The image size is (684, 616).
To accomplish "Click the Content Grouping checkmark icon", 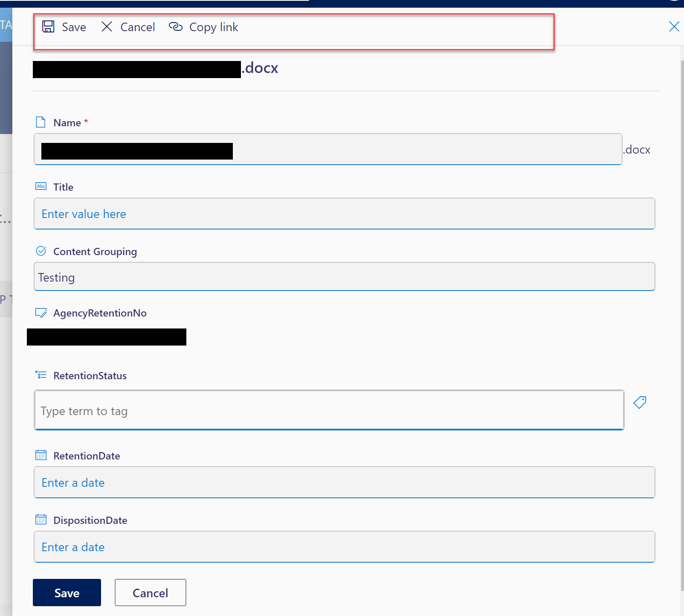I will pyautogui.click(x=41, y=251).
